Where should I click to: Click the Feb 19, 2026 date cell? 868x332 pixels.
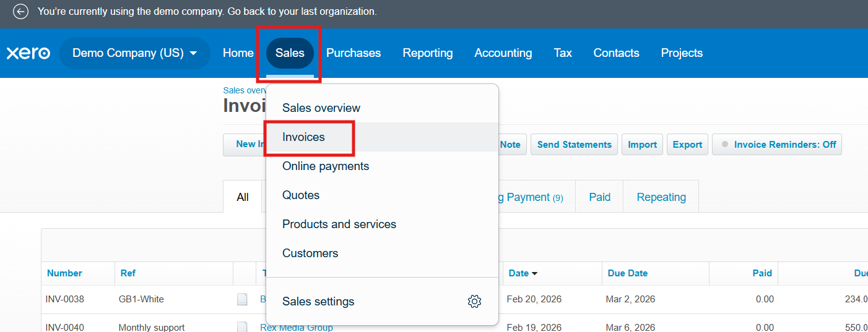click(x=534, y=327)
